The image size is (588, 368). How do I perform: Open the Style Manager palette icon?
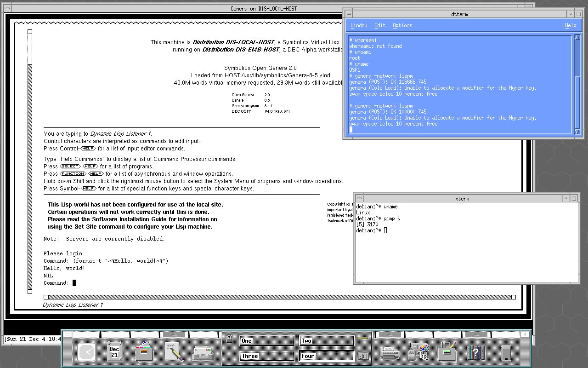tap(418, 352)
